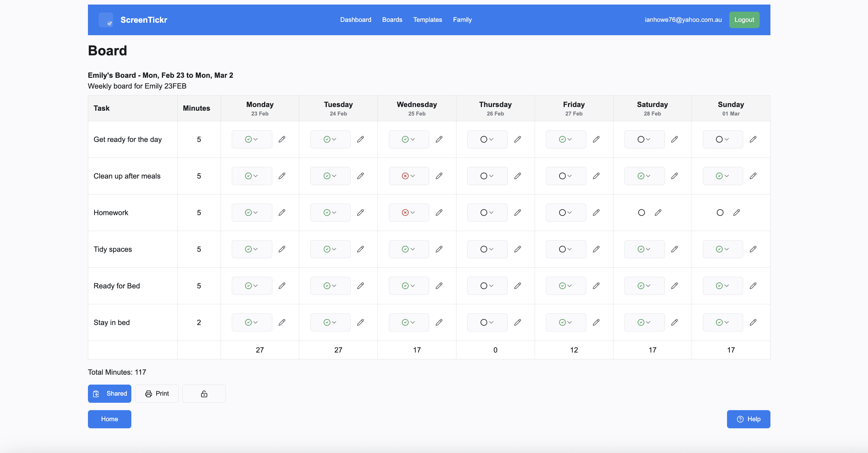Edit Friday's Homework entry

(x=596, y=212)
